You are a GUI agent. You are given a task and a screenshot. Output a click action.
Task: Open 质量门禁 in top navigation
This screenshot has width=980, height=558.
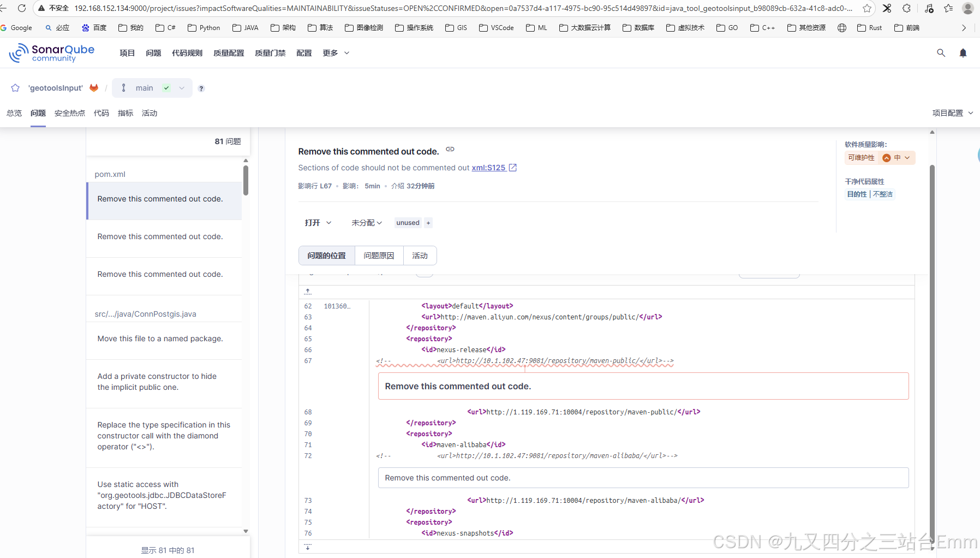270,53
